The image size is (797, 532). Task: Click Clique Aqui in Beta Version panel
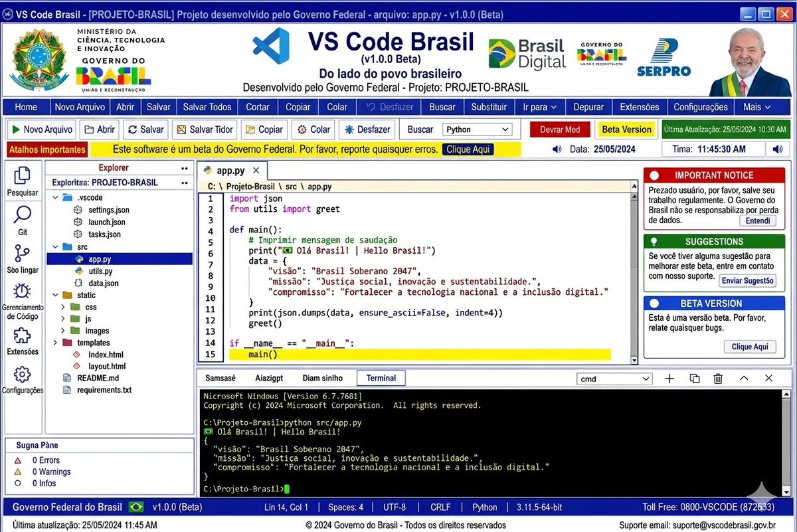point(750,347)
